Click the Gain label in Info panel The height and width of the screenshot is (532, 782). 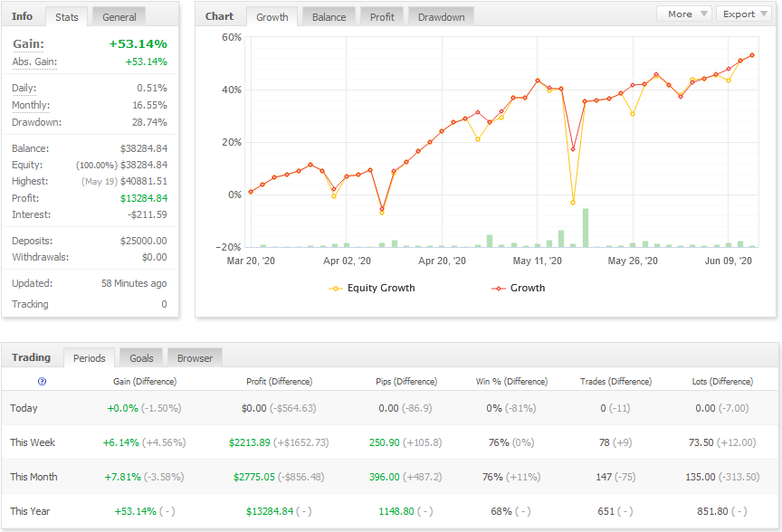pos(28,43)
